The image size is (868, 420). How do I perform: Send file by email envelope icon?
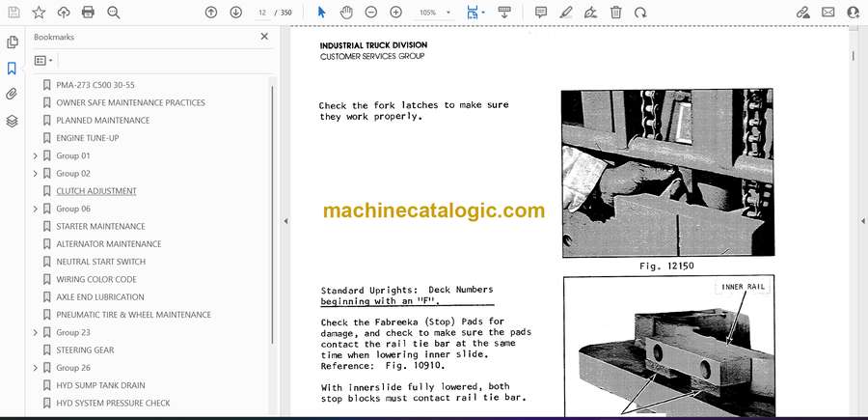point(828,13)
